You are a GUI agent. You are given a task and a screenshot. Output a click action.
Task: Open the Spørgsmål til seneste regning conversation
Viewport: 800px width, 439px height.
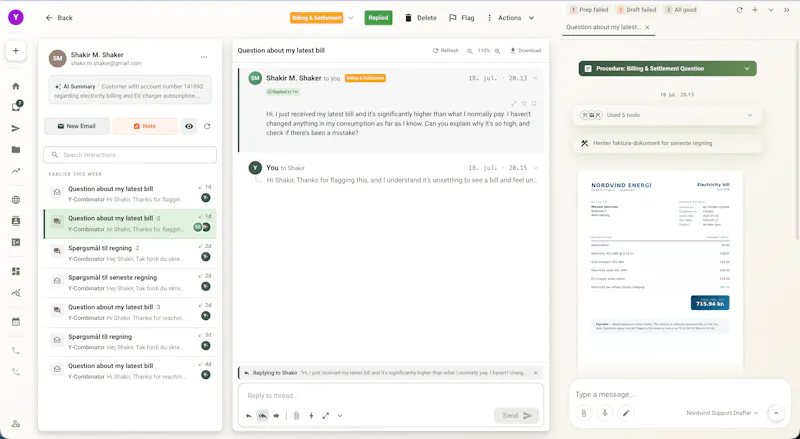130,282
